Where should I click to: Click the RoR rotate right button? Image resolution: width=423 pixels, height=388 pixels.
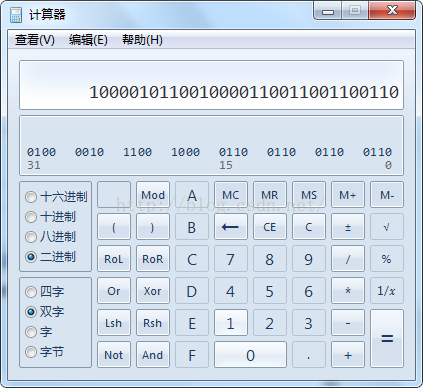coord(153,259)
